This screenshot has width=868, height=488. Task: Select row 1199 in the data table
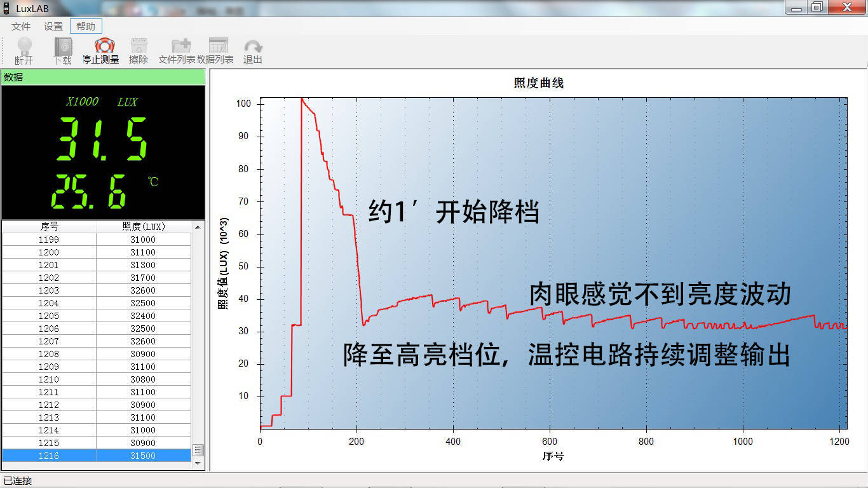pos(97,240)
